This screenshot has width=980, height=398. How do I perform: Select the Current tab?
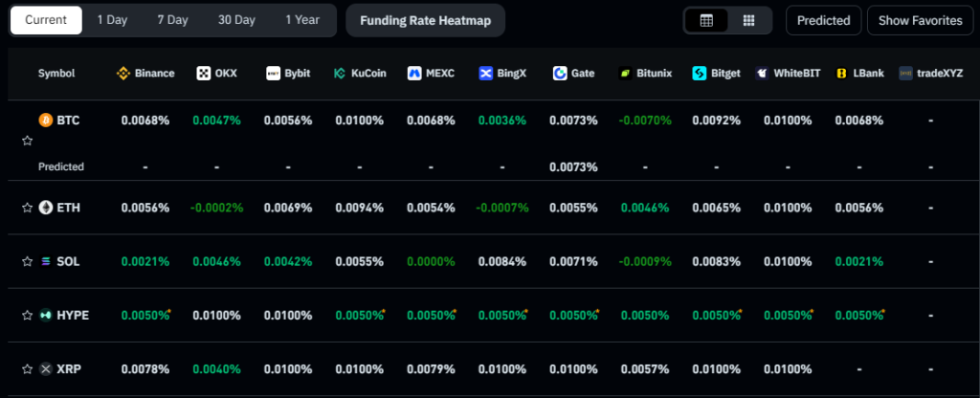click(x=46, y=20)
